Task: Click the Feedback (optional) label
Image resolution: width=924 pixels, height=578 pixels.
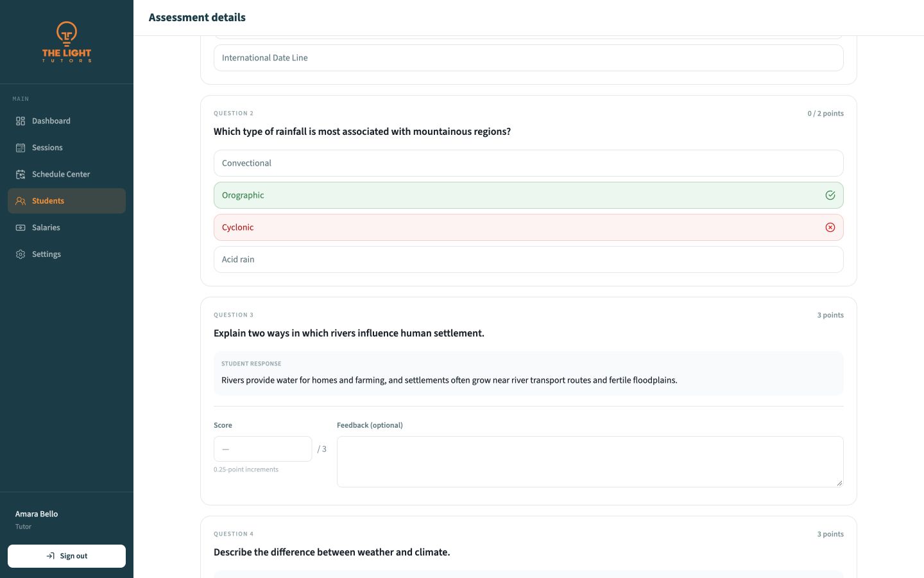Action: 370,425
